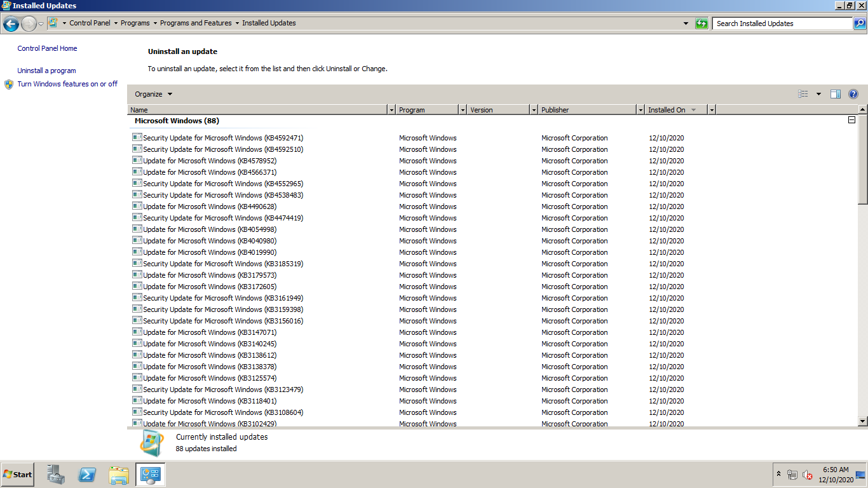Expand the arrow after Control Panel breadcrumb

pyautogui.click(x=116, y=23)
